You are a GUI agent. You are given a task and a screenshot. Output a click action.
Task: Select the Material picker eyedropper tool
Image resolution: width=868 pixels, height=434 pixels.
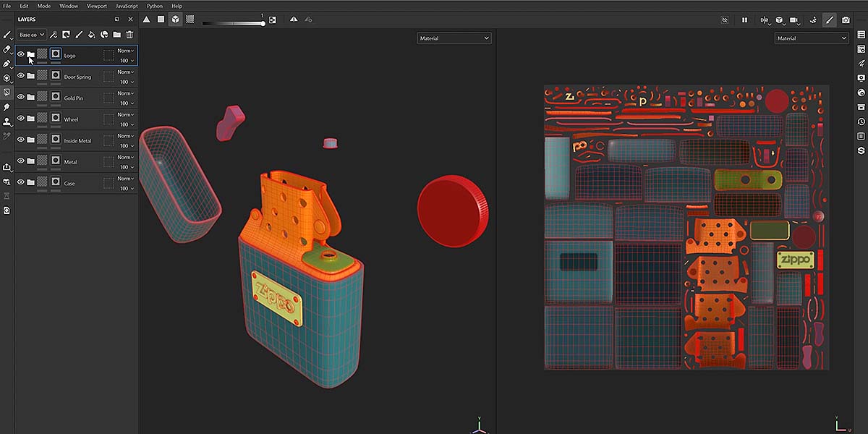coord(7,135)
